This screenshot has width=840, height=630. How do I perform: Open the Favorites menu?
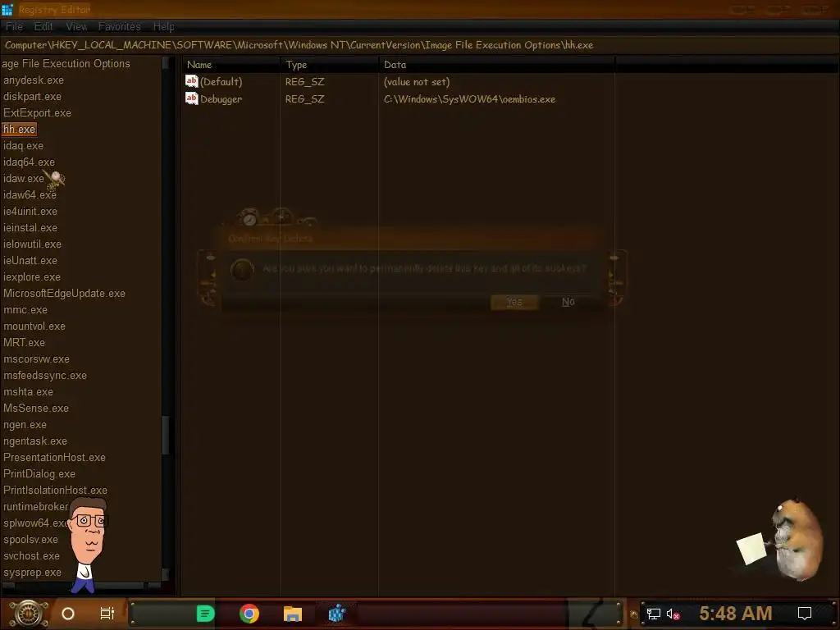coord(119,26)
